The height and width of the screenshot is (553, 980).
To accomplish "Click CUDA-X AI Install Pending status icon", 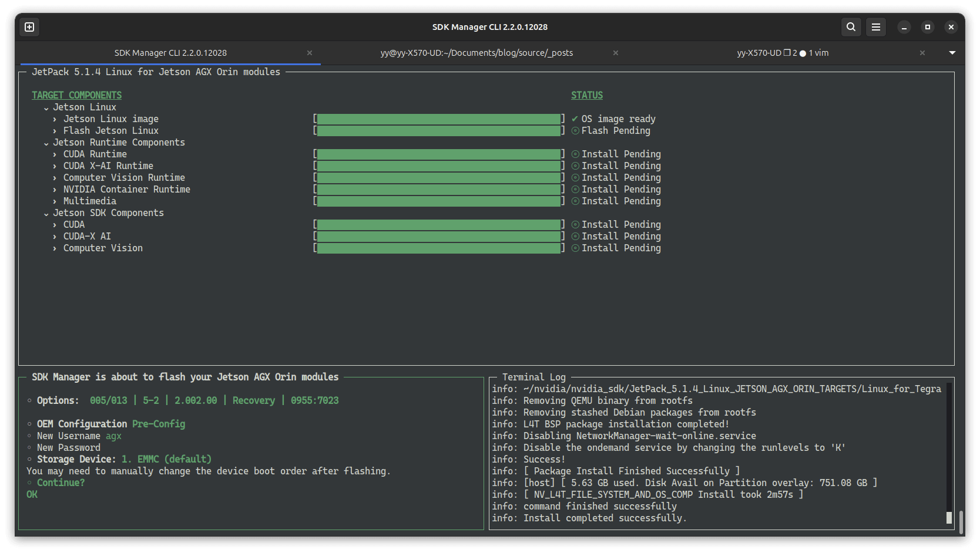I will (x=575, y=236).
